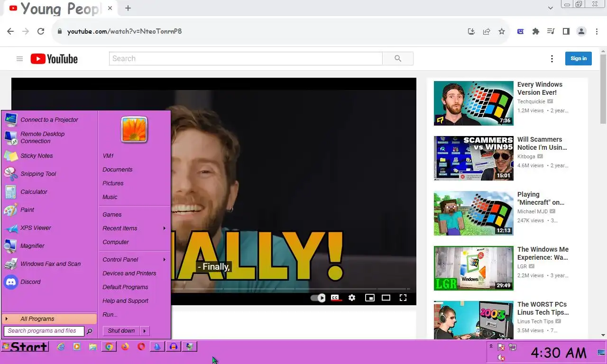The height and width of the screenshot is (364, 607).
Task: Open Games in Start menu
Action: pos(112,215)
